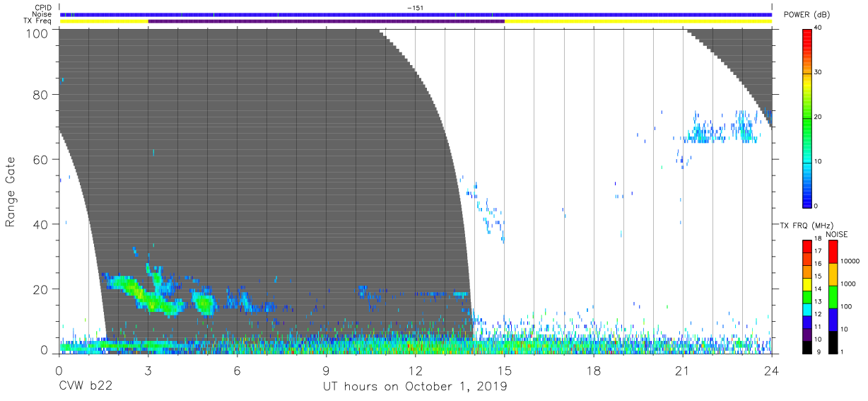
Task: Click the purple segment of TX Freq bar
Action: [x=327, y=21]
